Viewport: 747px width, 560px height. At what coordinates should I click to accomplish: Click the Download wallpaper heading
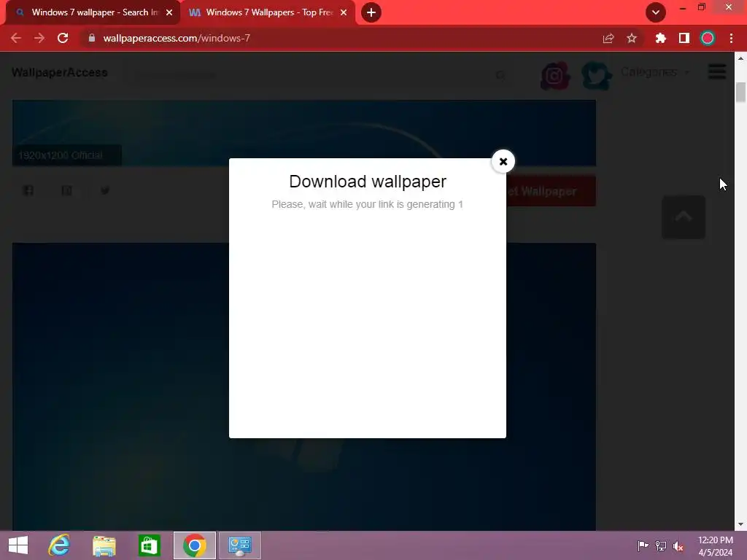(368, 182)
